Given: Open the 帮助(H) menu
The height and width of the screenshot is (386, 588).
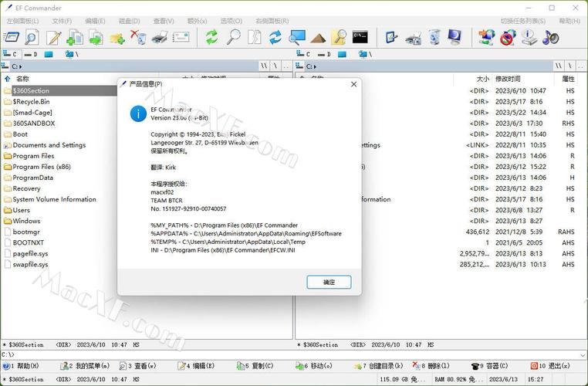Looking at the screenshot, I should click(569, 21).
